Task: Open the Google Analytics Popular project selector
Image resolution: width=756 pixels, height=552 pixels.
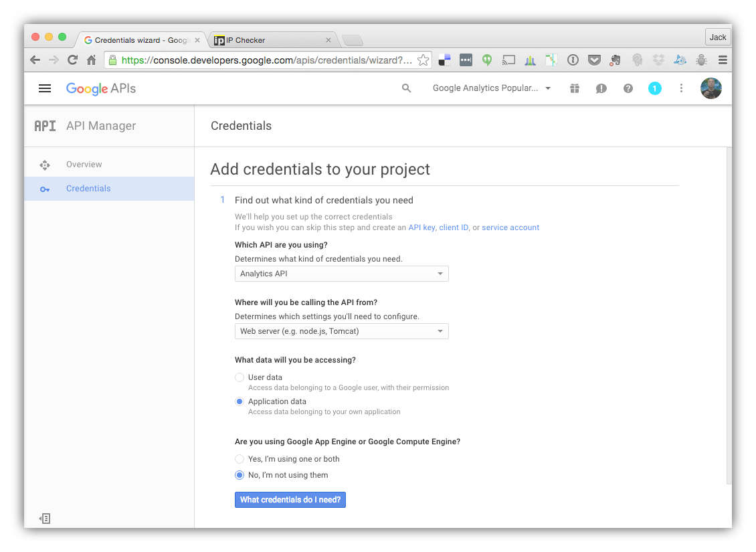Action: (492, 88)
